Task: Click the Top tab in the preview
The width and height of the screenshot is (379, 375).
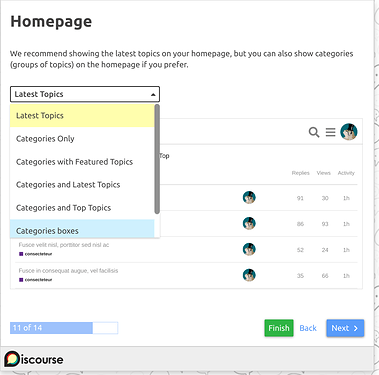Action: (164, 156)
